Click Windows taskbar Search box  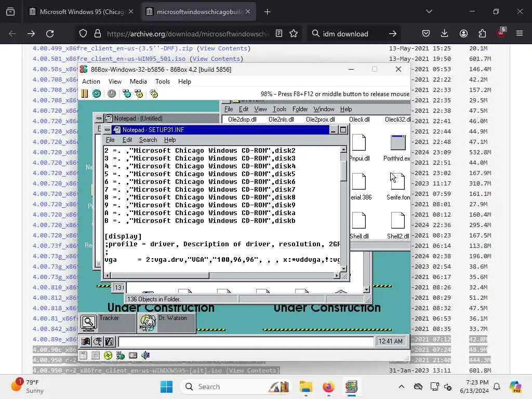pyautogui.click(x=235, y=387)
